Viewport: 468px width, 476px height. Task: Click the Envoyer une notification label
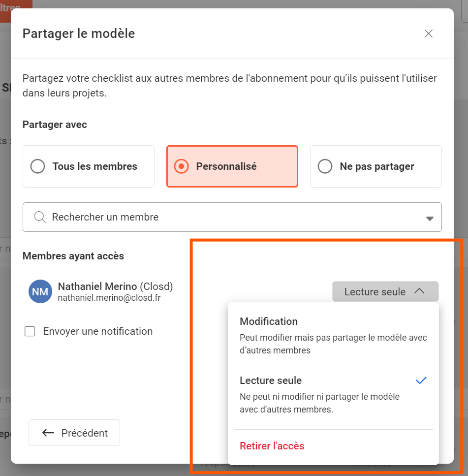[x=98, y=331]
